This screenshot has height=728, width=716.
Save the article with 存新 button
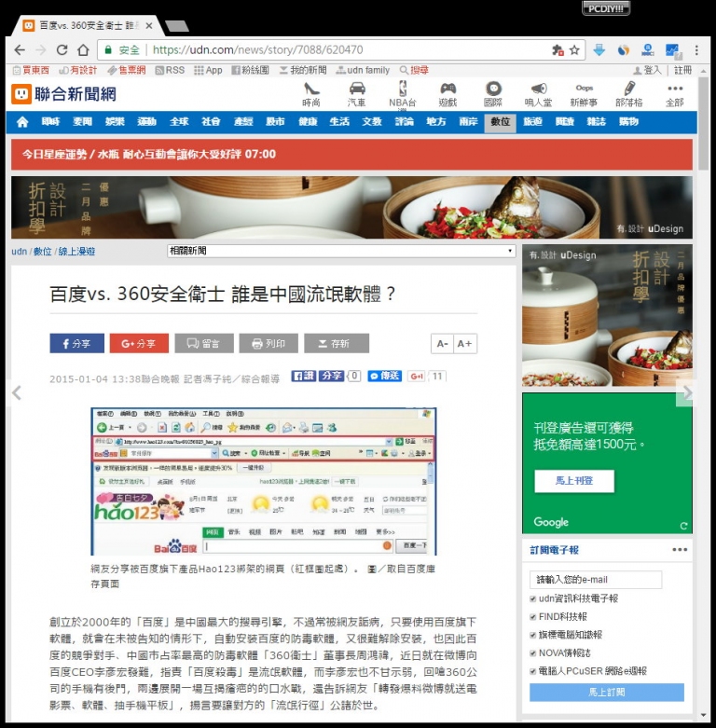[337, 344]
